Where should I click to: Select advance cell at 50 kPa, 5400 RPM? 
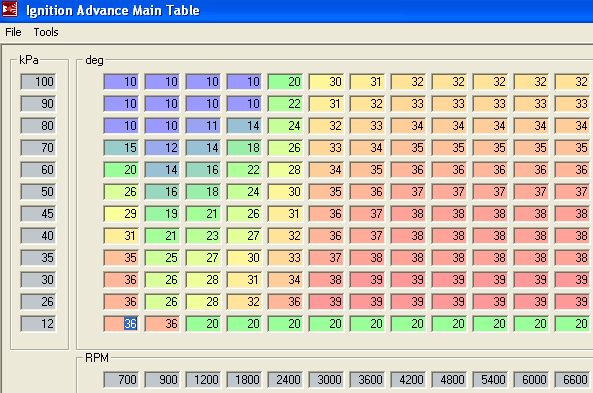tap(491, 192)
